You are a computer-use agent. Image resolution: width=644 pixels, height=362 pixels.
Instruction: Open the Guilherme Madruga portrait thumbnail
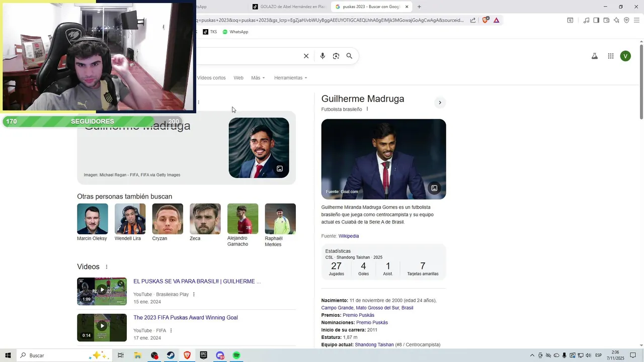point(259,148)
